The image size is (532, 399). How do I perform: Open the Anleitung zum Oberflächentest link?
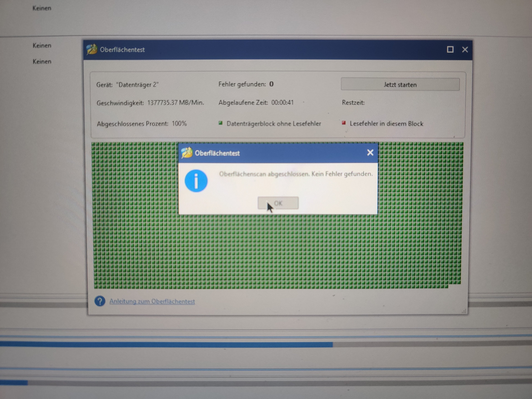click(152, 301)
